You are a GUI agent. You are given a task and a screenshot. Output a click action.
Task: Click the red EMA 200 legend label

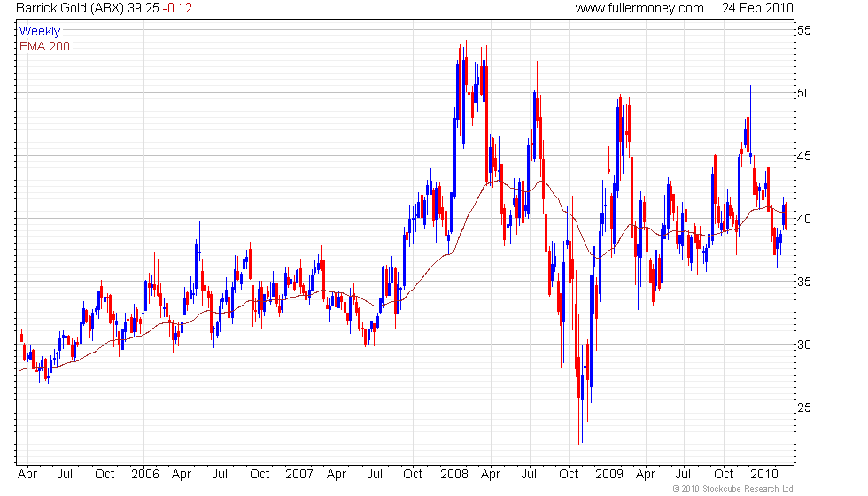point(44,46)
